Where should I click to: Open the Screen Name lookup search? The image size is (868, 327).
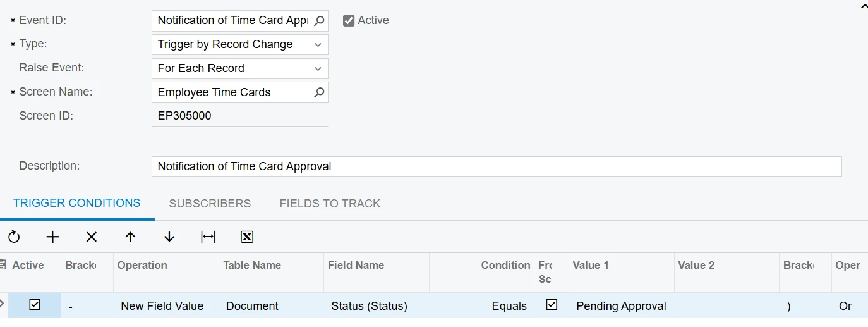(x=320, y=92)
